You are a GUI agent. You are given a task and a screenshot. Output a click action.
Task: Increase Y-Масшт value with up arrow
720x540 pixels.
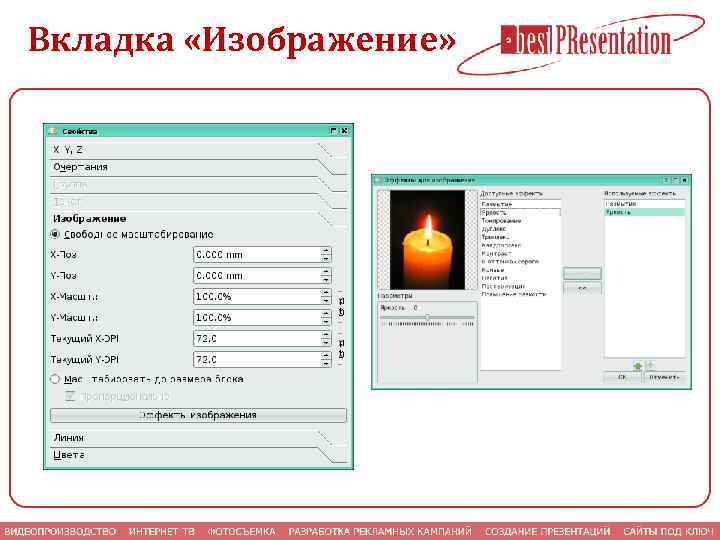tap(326, 314)
